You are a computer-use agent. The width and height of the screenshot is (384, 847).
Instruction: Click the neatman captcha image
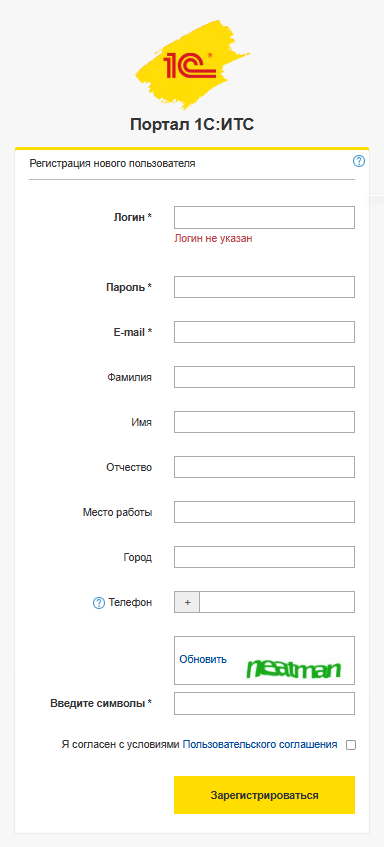click(x=294, y=669)
